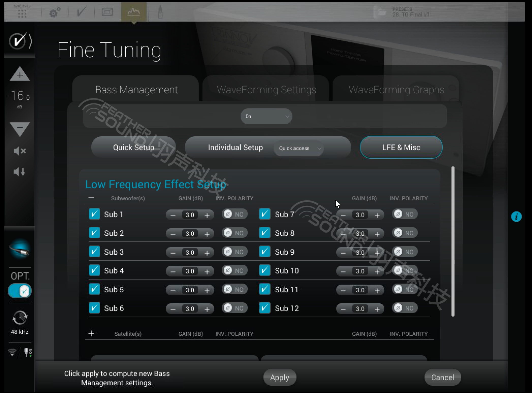Open the settings gears icon in top bar
This screenshot has height=393, width=532.
point(55,12)
